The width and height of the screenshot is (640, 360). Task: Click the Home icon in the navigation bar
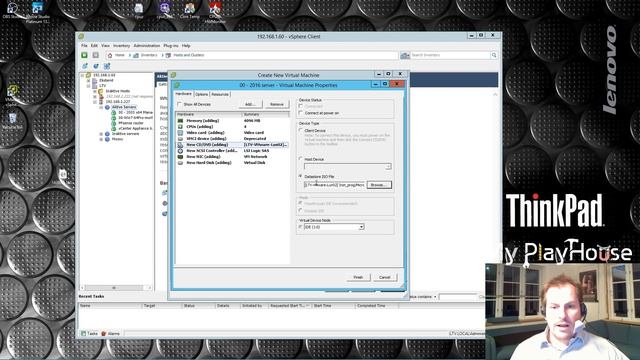(x=110, y=55)
